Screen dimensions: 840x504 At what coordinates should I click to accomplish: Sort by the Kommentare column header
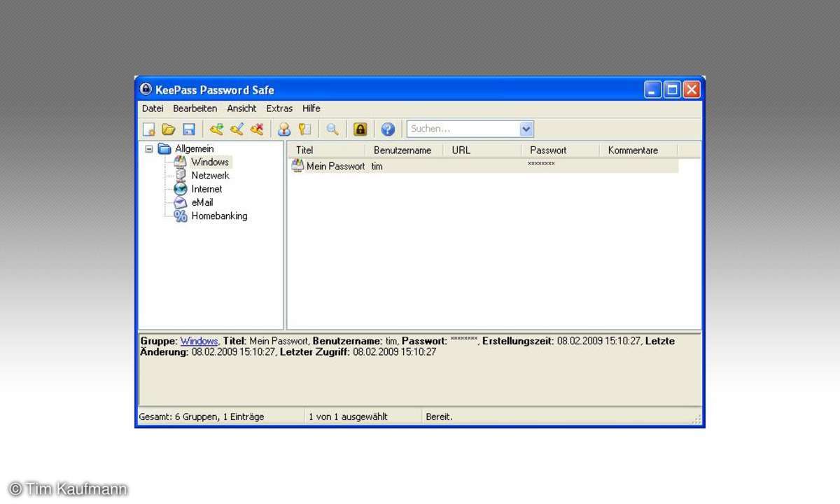pyautogui.click(x=638, y=150)
